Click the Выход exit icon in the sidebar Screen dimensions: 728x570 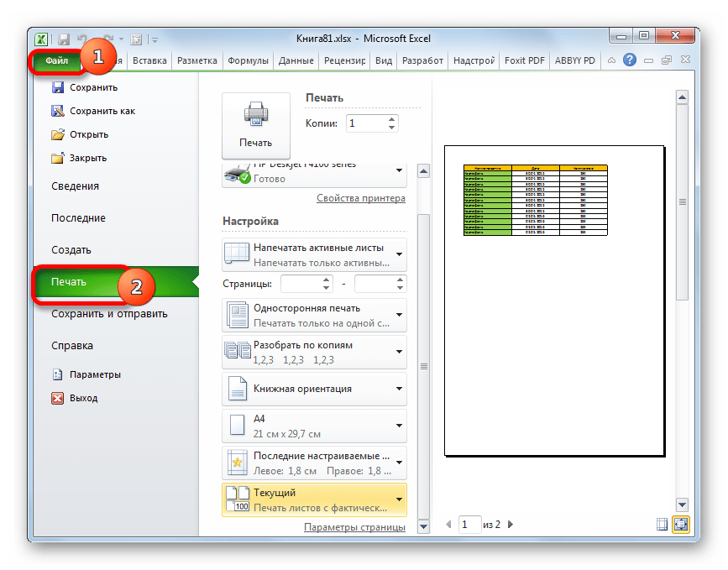(59, 397)
